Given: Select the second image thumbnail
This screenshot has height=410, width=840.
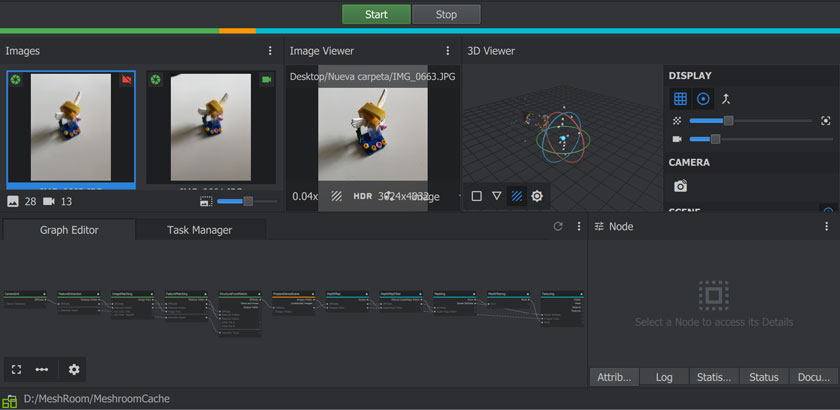Looking at the screenshot, I should pos(211,128).
